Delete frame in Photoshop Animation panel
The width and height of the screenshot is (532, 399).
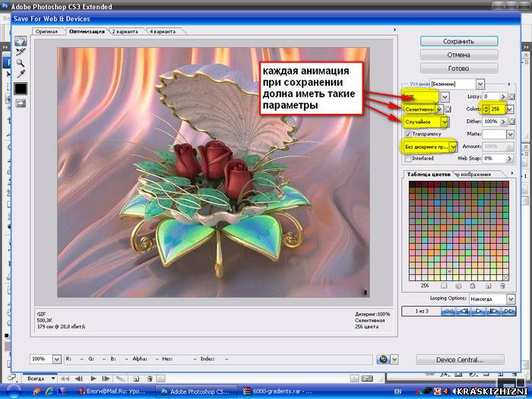tap(150, 378)
